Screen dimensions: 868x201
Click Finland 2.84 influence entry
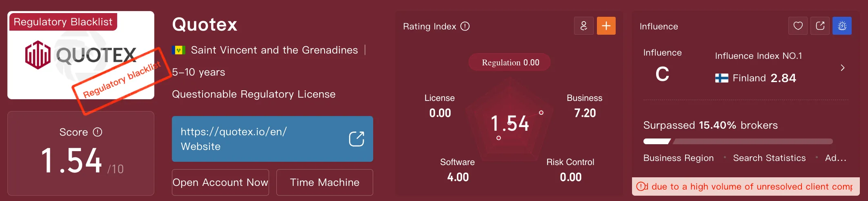coord(756,78)
